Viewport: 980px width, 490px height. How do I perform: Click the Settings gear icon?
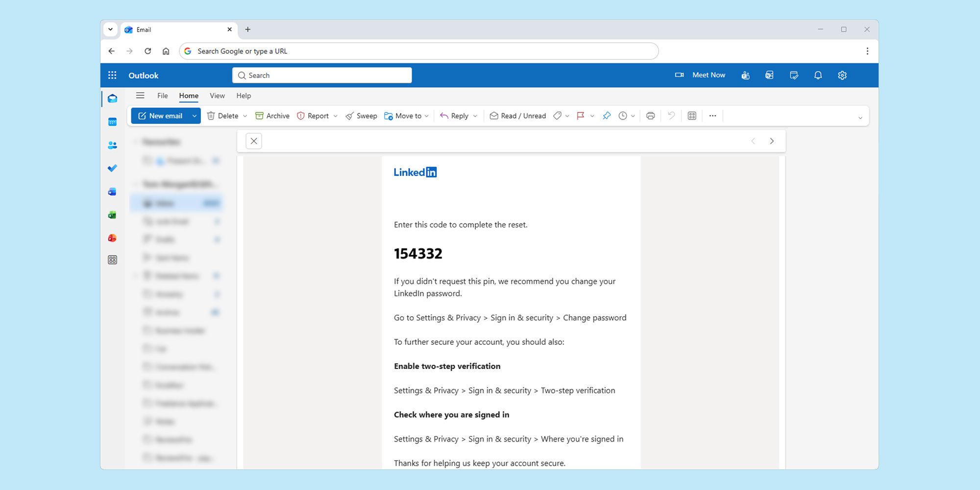tap(842, 75)
